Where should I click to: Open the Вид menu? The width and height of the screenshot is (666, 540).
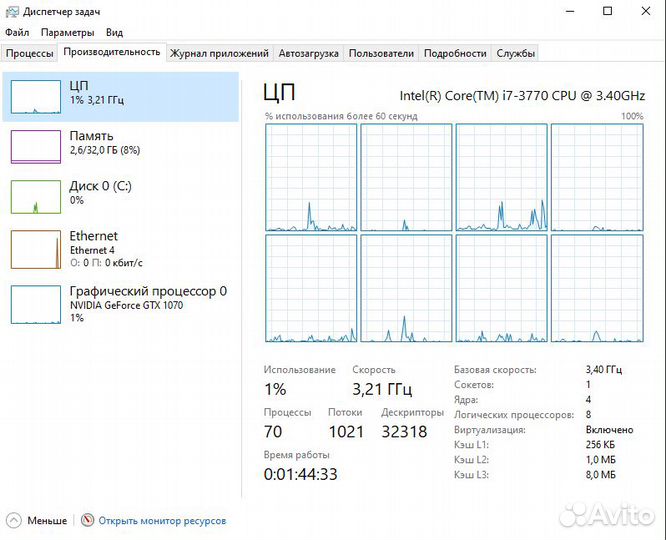pyautogui.click(x=114, y=32)
